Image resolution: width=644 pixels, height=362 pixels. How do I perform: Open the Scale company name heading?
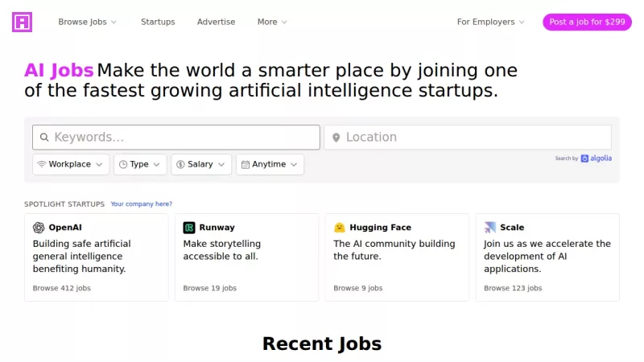tap(512, 228)
